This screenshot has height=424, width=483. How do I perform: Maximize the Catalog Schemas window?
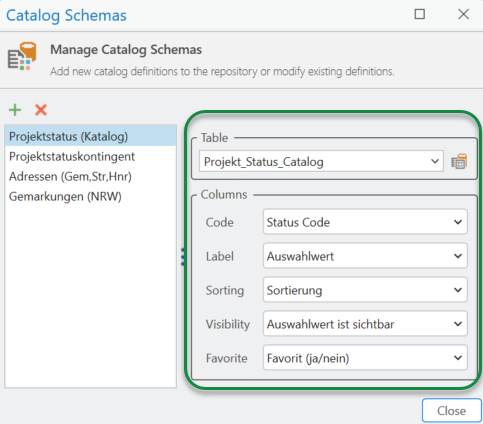[419, 14]
